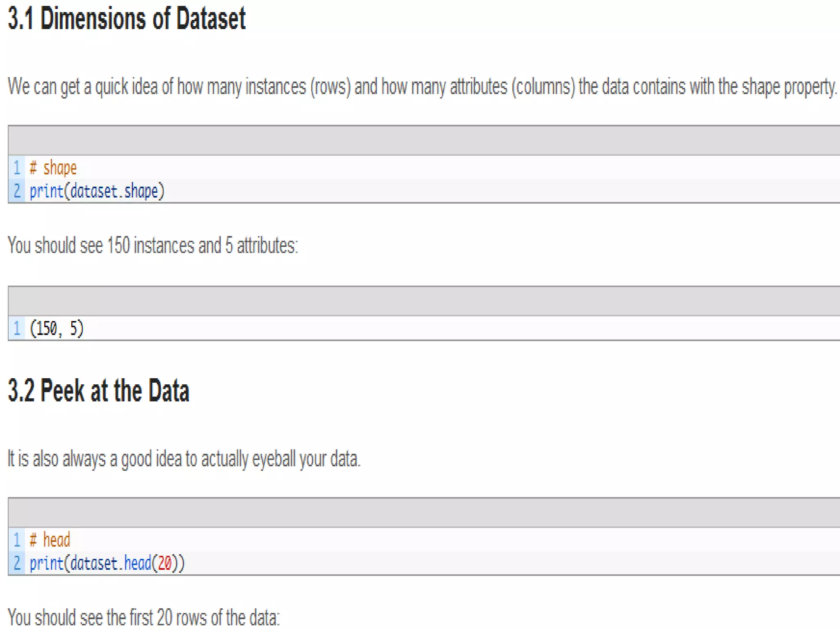This screenshot has width=840, height=630.
Task: Click the red number 20 in head(20)
Action: point(164,563)
